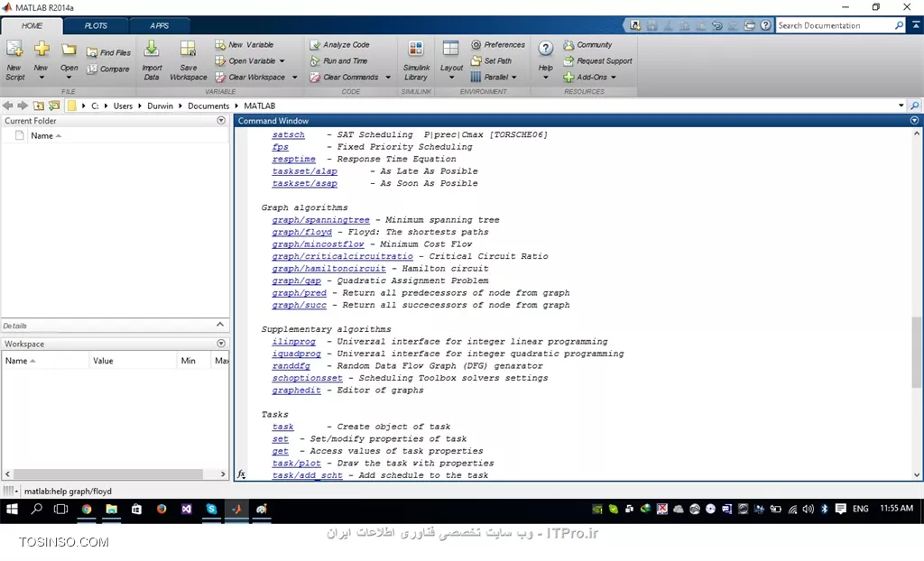Click the up one level folder icon
Viewport: 924px width, 561px height.
point(38,106)
